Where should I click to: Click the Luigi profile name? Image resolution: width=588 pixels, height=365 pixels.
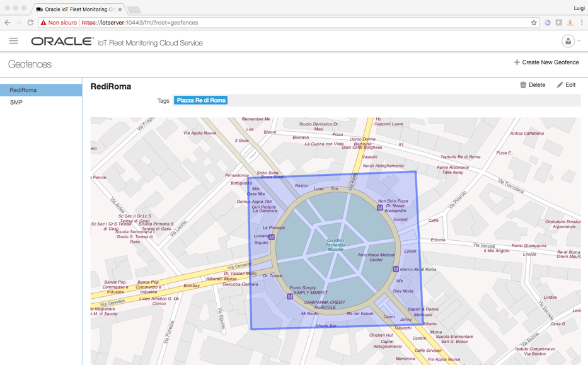point(579,8)
